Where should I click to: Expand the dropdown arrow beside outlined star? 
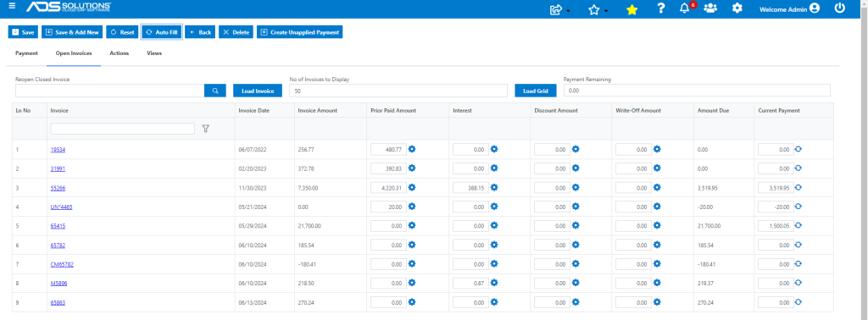(606, 11)
